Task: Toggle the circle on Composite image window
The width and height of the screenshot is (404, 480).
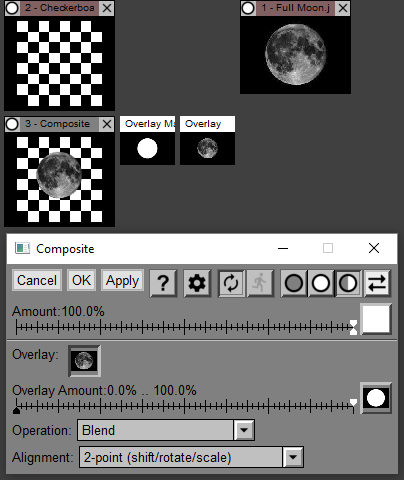Action: click(x=12, y=124)
